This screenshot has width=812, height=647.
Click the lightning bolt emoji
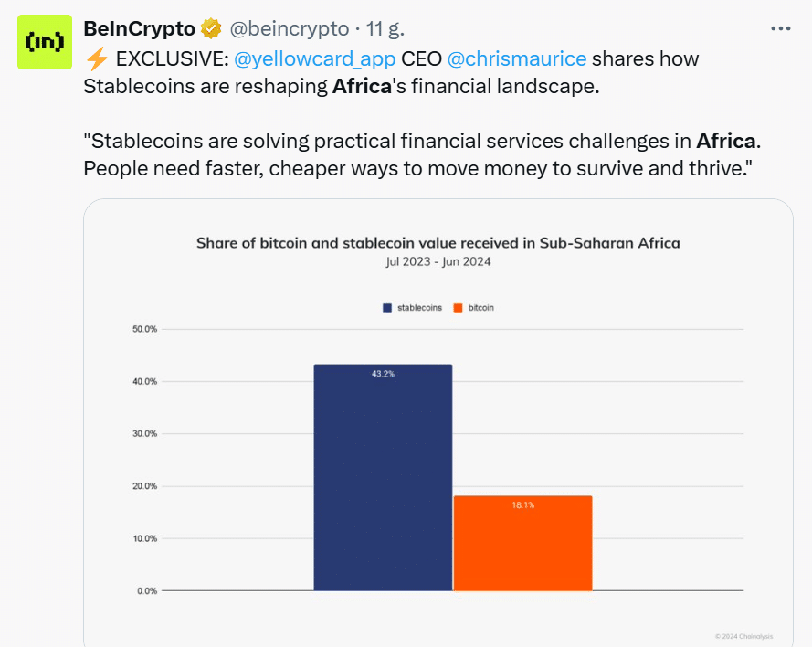(x=97, y=59)
